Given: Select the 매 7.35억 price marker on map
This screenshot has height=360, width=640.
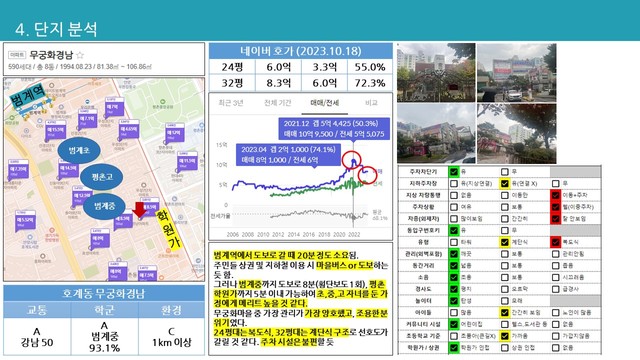Looking at the screenshot, I should [x=18, y=169].
